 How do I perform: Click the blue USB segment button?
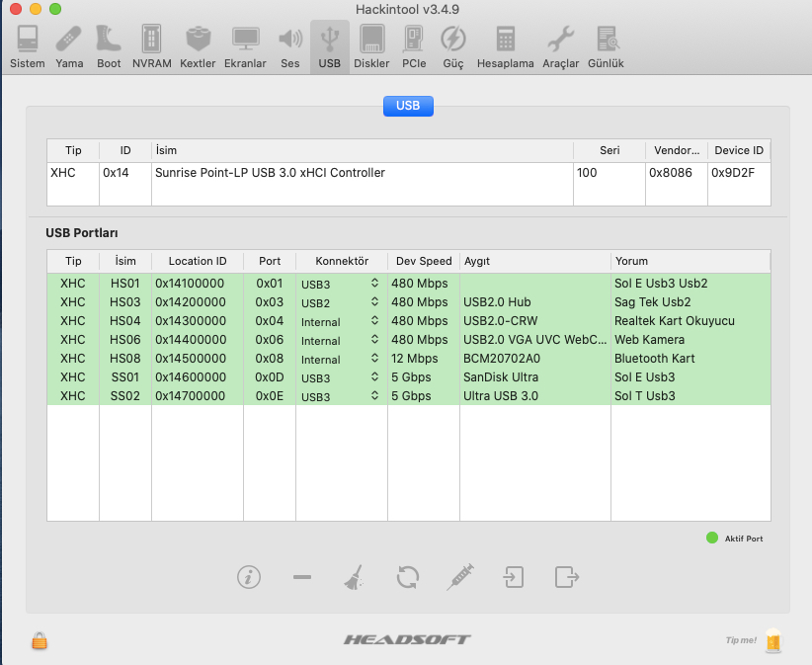point(408,106)
